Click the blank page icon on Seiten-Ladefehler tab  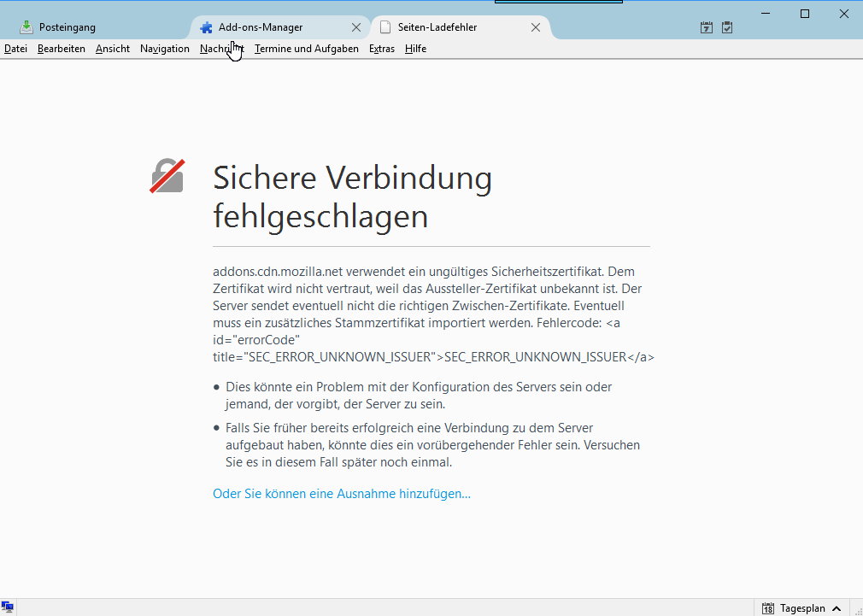386,27
